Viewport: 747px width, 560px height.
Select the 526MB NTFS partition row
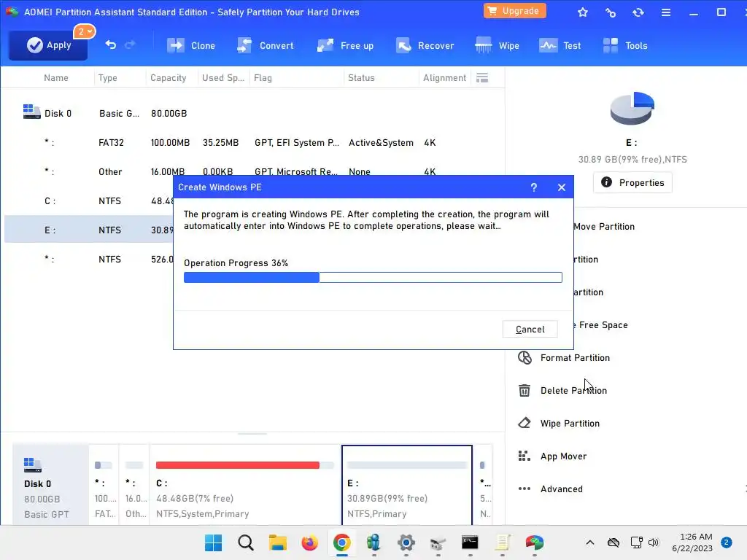tap(89, 259)
